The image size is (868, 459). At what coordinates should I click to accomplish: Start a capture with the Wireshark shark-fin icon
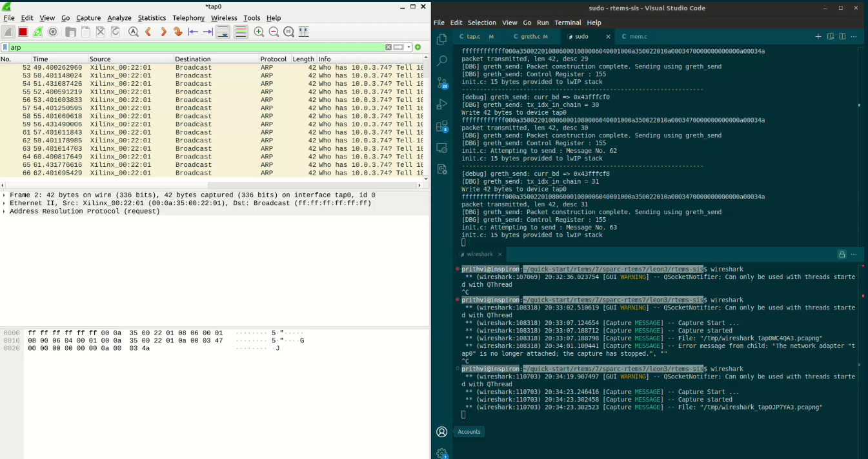(8, 32)
